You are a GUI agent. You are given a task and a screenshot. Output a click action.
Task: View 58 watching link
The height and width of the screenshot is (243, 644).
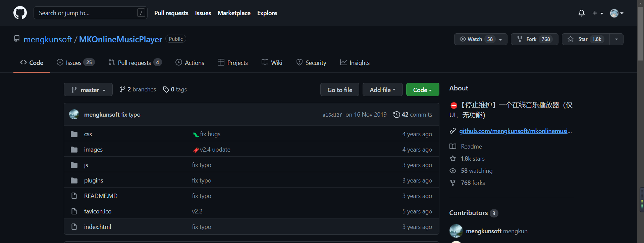click(x=471, y=171)
